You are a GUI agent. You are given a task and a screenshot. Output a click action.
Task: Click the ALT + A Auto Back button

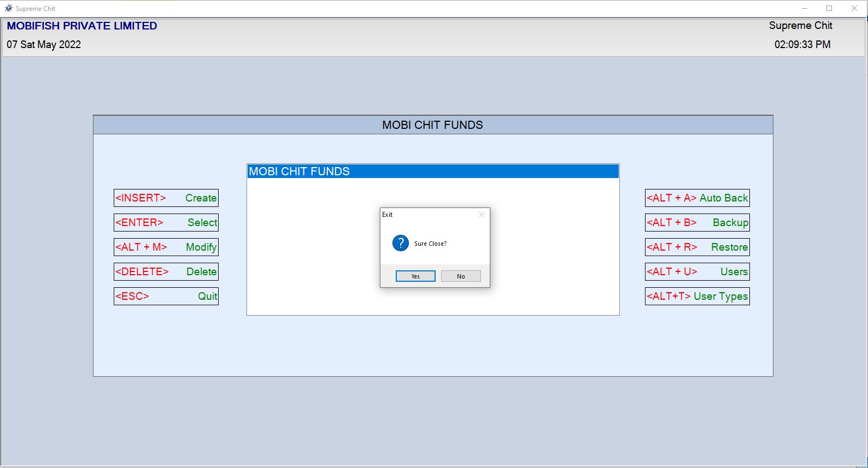[x=697, y=198]
